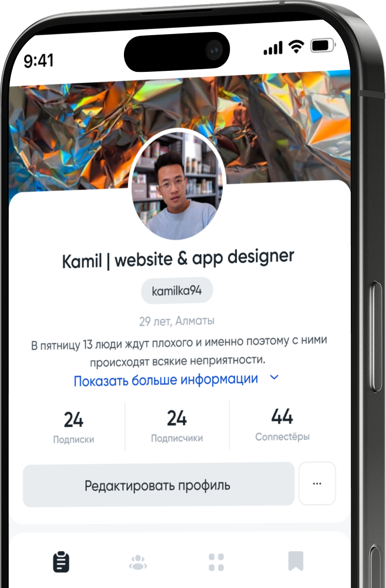Open the profile avatar photo

(176, 186)
